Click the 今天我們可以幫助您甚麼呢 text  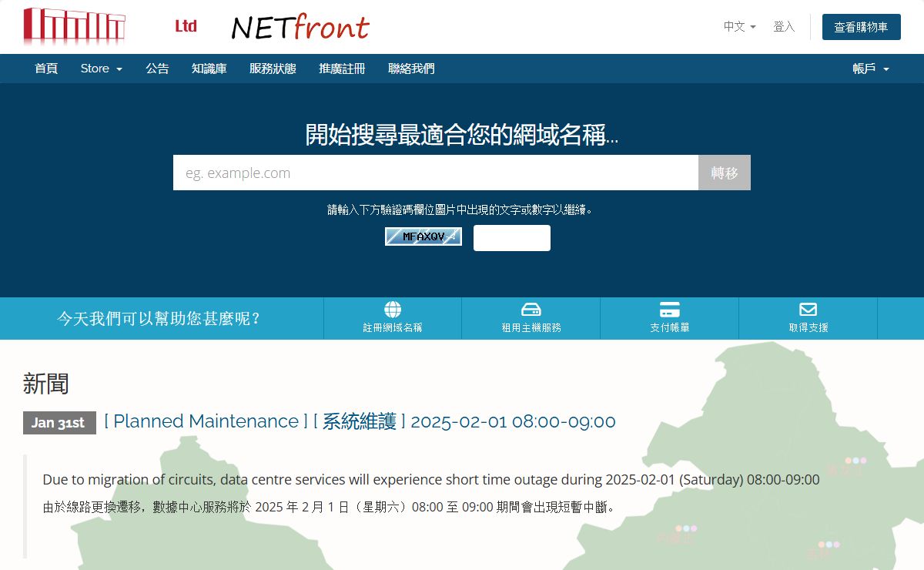click(159, 318)
